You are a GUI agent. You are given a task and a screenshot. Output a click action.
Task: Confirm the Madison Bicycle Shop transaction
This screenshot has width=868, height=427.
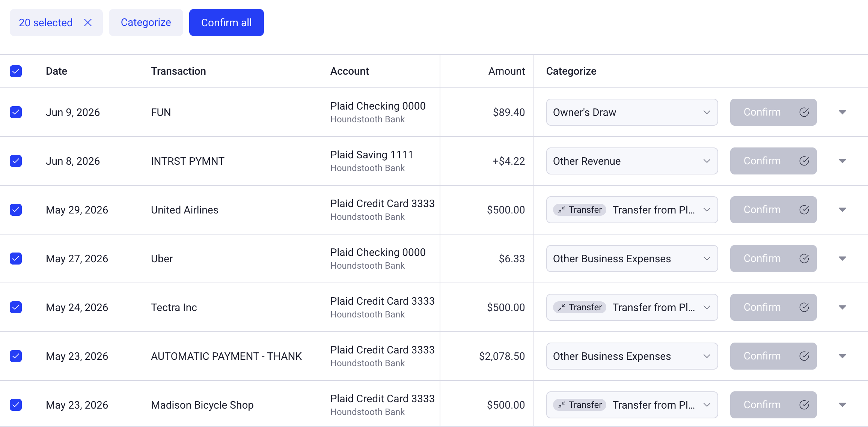(x=773, y=405)
